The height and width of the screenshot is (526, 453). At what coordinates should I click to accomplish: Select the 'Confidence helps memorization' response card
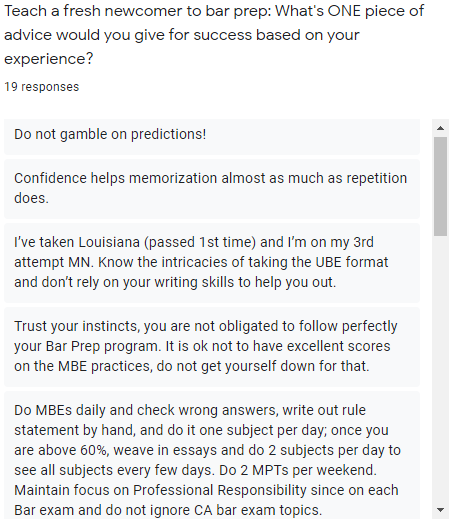(212, 189)
